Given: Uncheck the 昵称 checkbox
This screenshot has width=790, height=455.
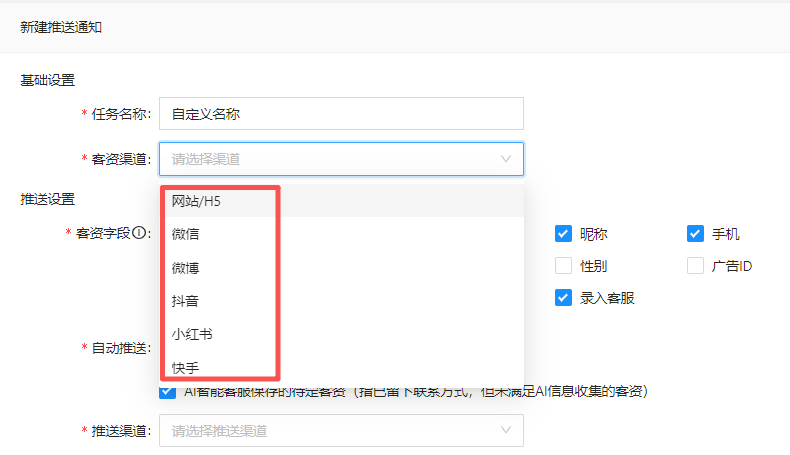Looking at the screenshot, I should (563, 234).
